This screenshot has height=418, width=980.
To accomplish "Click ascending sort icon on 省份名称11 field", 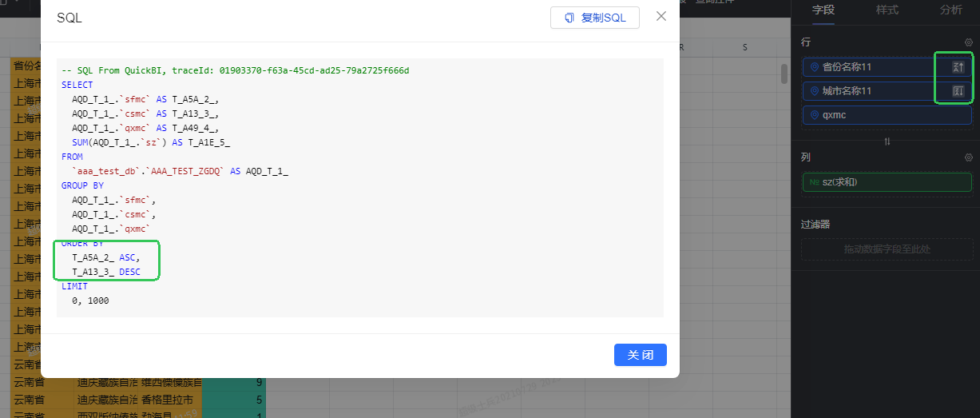I will (958, 68).
